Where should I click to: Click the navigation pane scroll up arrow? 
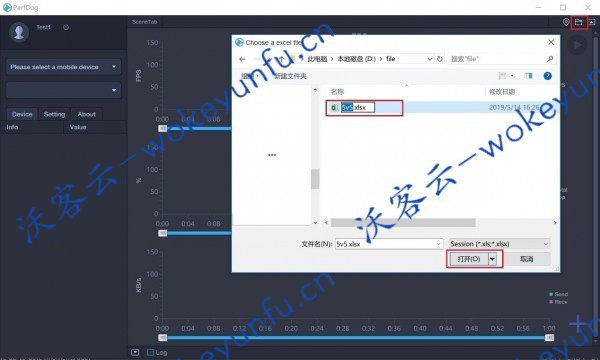pyautogui.click(x=315, y=90)
